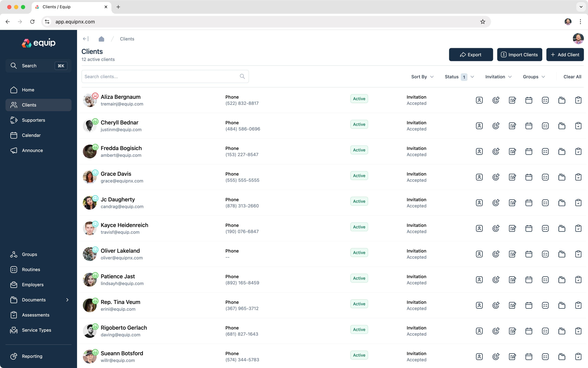Viewport: 588px width, 368px height.
Task: Select Supporters in the sidebar menu
Action: 34,120
